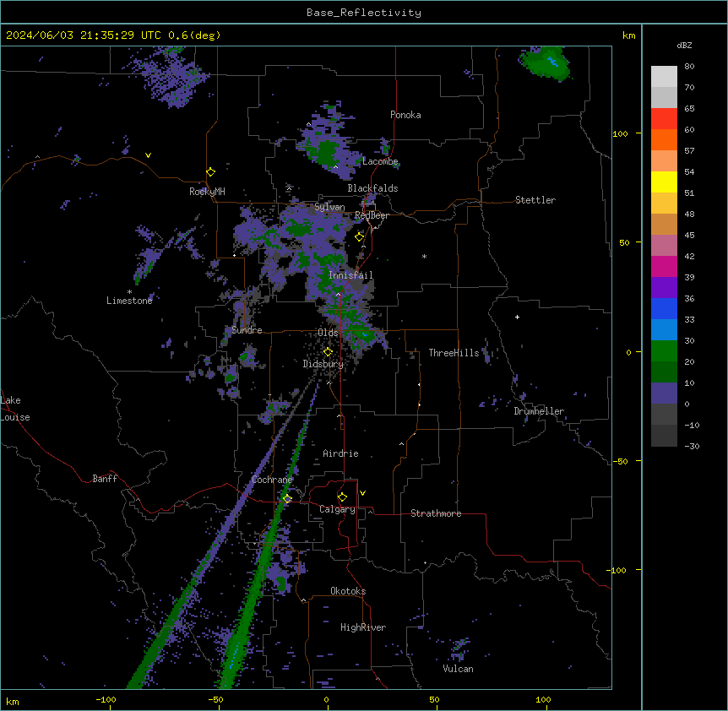728x711 pixels.
Task: Pick the red 60-65 dBZ legend swatch
Action: pyautogui.click(x=664, y=119)
